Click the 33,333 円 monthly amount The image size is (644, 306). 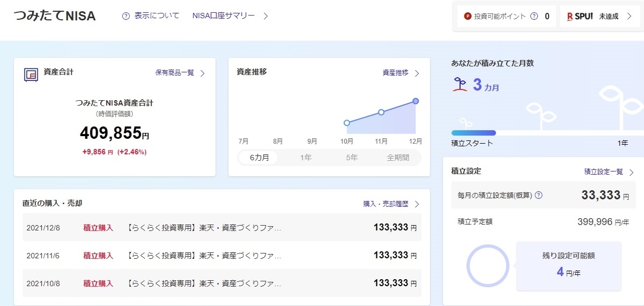tap(605, 195)
